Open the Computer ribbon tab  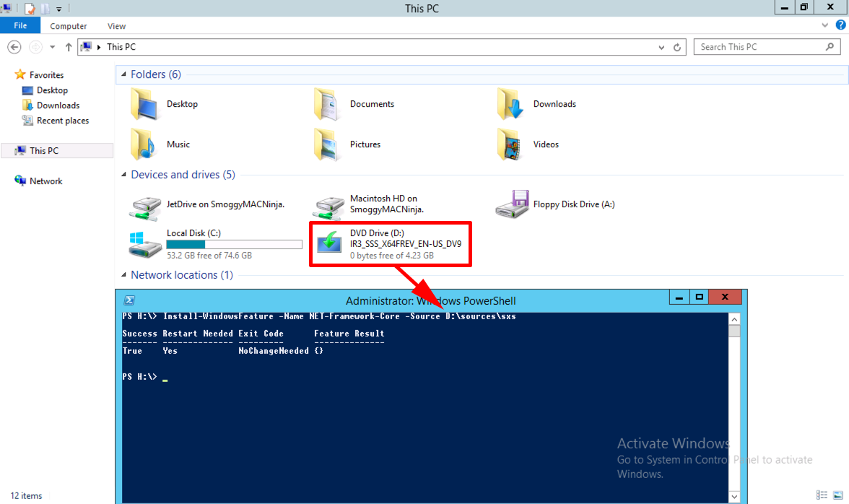[68, 26]
